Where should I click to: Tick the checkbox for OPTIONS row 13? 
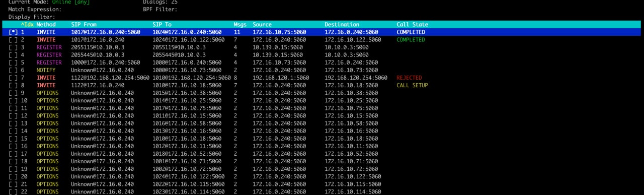click(x=14, y=123)
